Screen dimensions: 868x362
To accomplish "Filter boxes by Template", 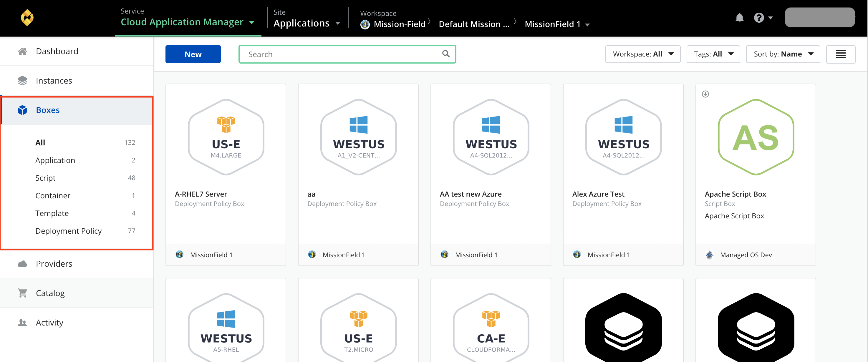I will 52,213.
